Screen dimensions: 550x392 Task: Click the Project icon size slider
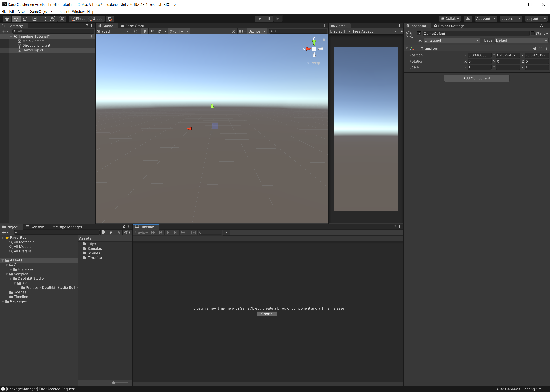tap(114, 383)
